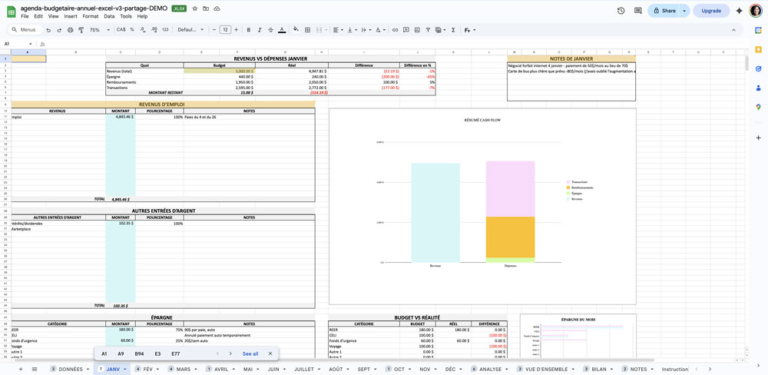This screenshot has width=768, height=375.
Task: Open the Share options dropdown arrow
Action: [685, 11]
